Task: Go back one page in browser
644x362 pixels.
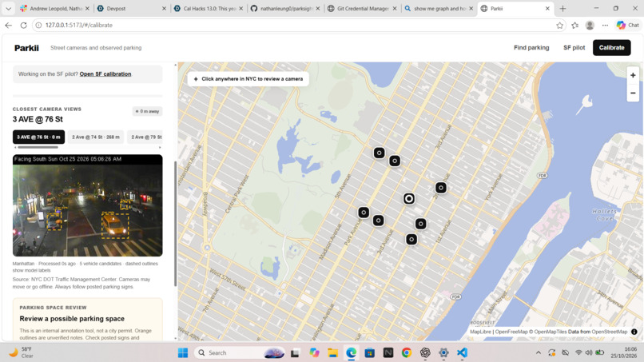Action: (x=9, y=25)
